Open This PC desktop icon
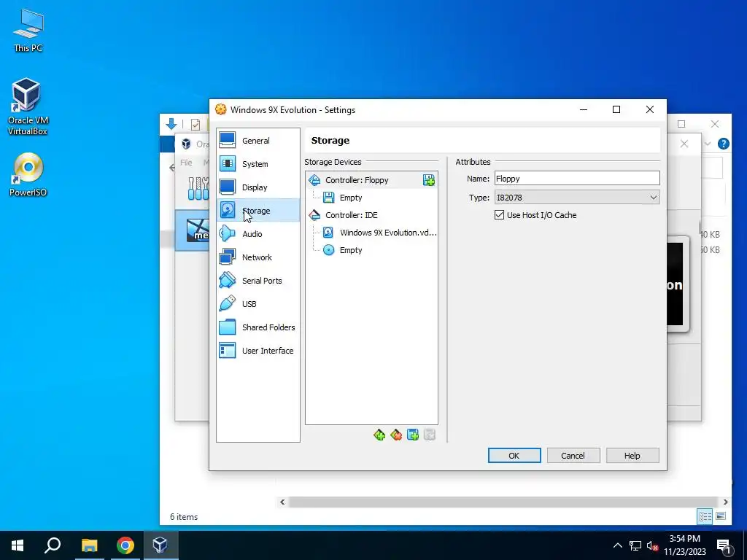 point(28,29)
